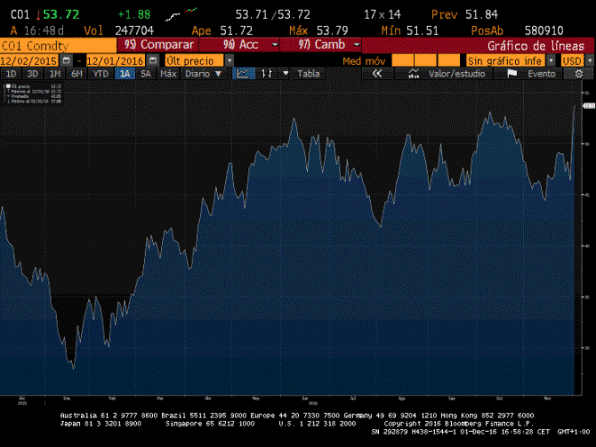Expand the Últ precio field dropdown
Screen dimensions: 596x447
(229, 60)
